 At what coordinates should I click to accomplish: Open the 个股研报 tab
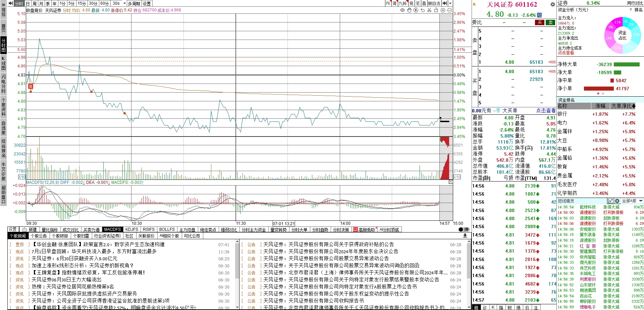click(60, 236)
